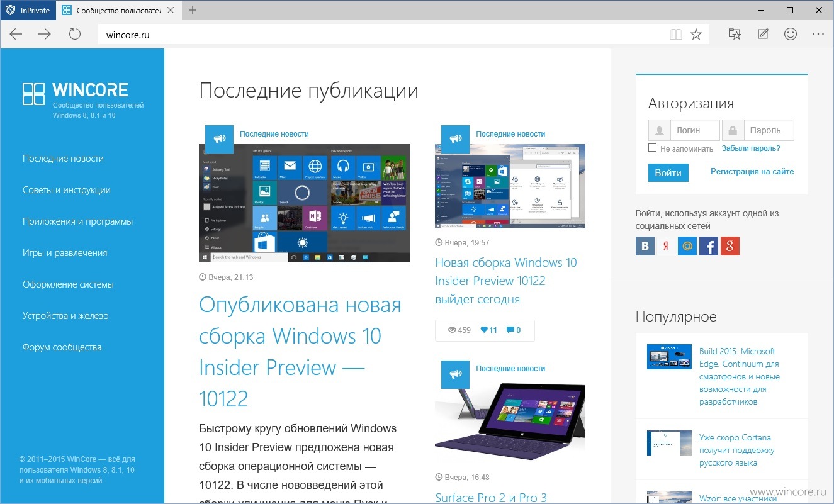Open popular 'Build 2015: Microsoft Edge, Continuum' link
834x504 pixels.
tap(740, 376)
